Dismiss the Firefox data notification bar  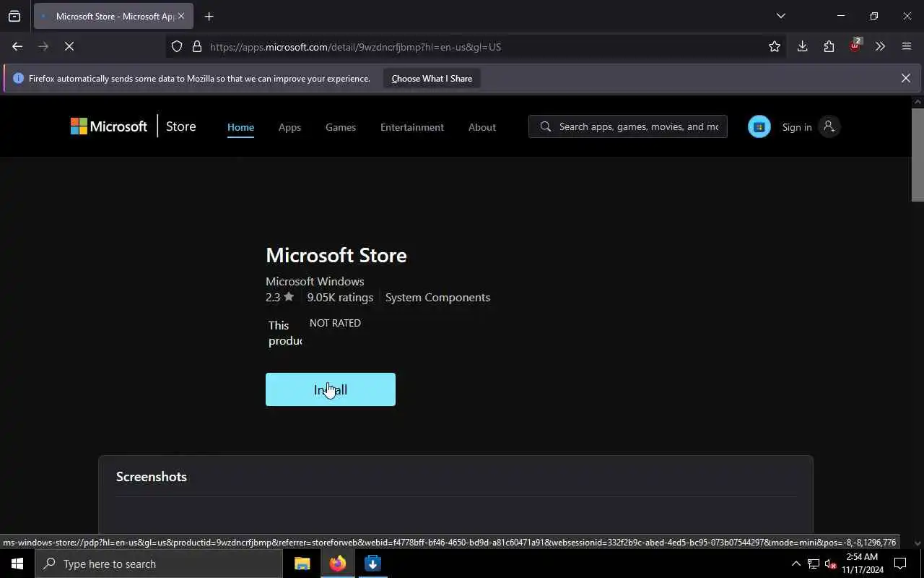905,78
